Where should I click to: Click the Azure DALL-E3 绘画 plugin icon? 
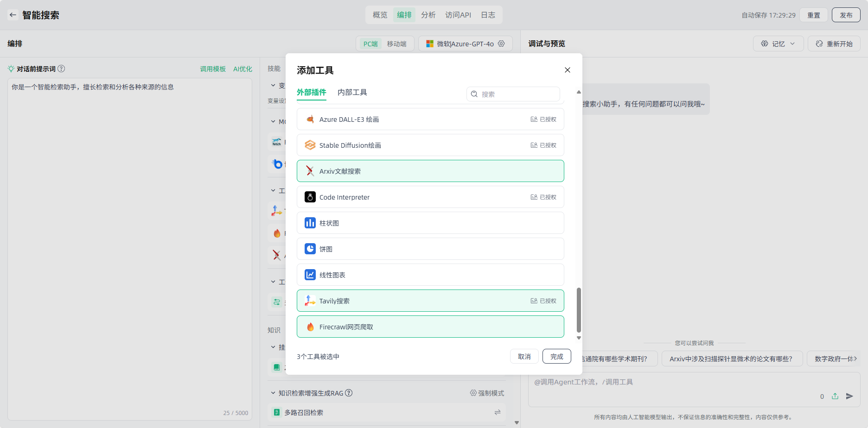[x=310, y=119]
